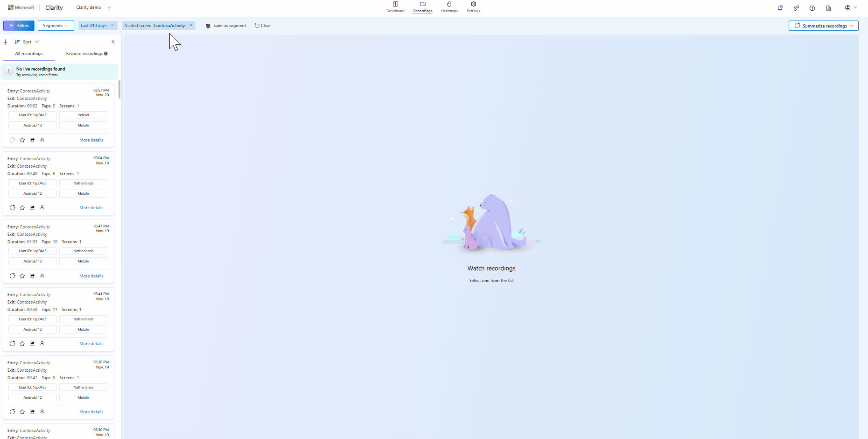Open More details for 06:36 PM recording

[91, 412]
